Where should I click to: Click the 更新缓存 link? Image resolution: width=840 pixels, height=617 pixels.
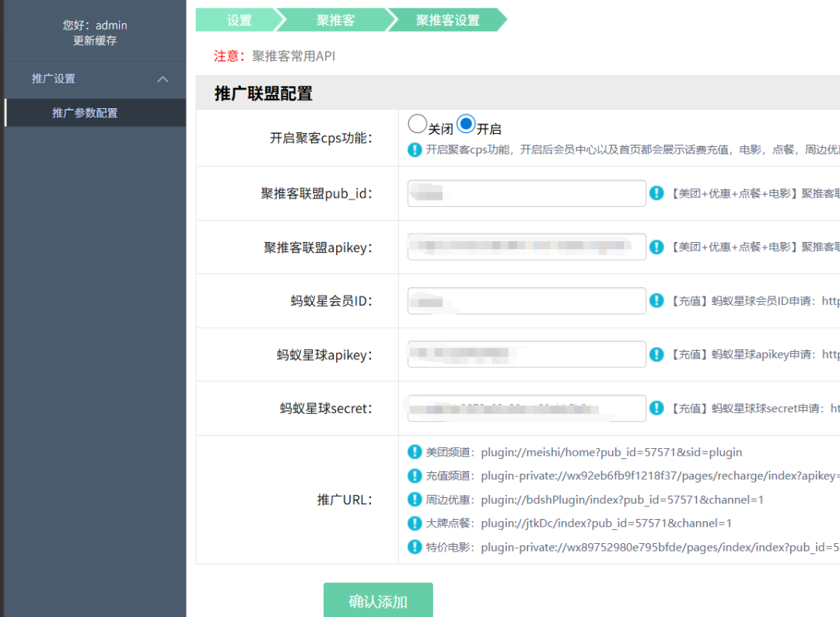[x=95, y=40]
